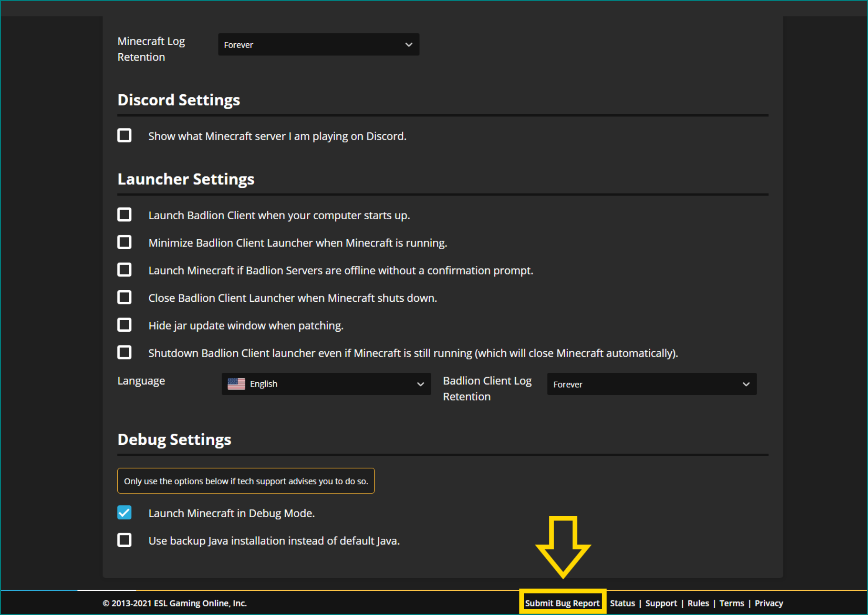The height and width of the screenshot is (615, 868).
Task: Open the Minecraft Log Retention dropdown
Action: [319, 44]
